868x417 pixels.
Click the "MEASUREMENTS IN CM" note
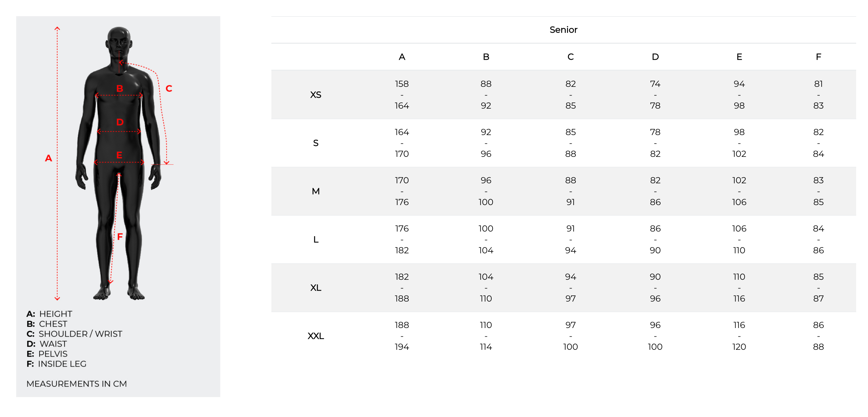coord(77,383)
